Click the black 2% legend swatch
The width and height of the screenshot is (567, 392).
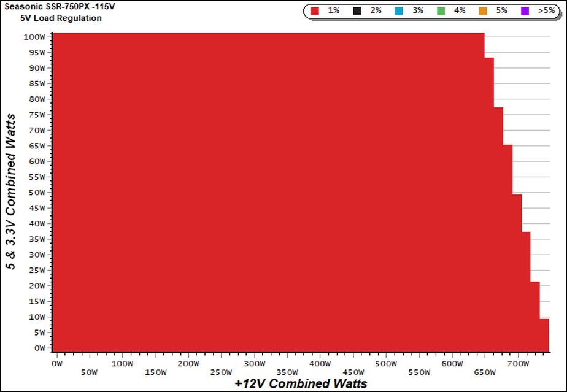pos(357,11)
